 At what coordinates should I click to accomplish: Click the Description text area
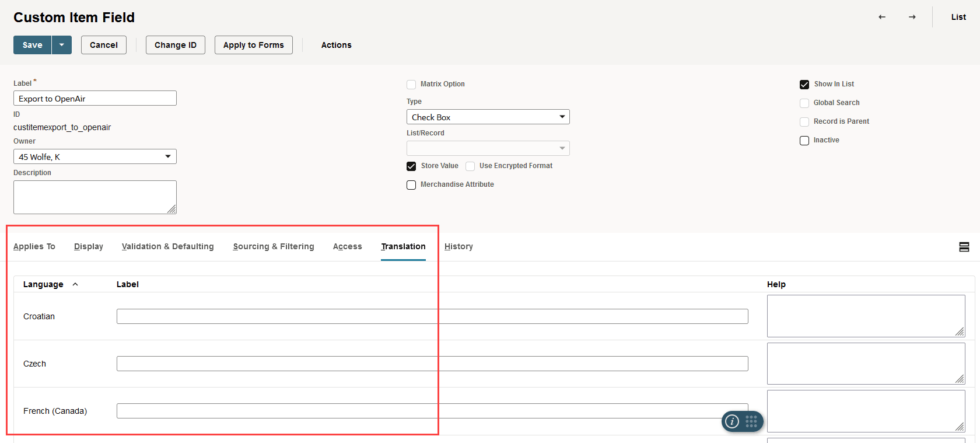[95, 197]
